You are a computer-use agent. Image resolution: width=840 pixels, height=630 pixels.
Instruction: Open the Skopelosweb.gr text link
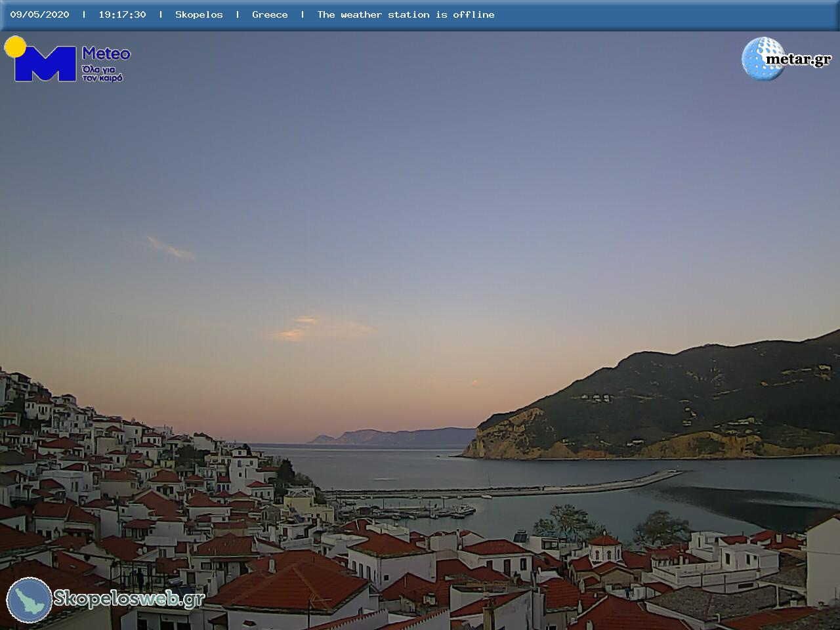(x=129, y=598)
